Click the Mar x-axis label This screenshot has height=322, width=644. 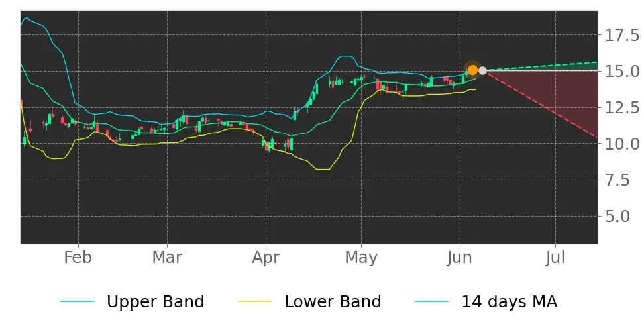[167, 258]
